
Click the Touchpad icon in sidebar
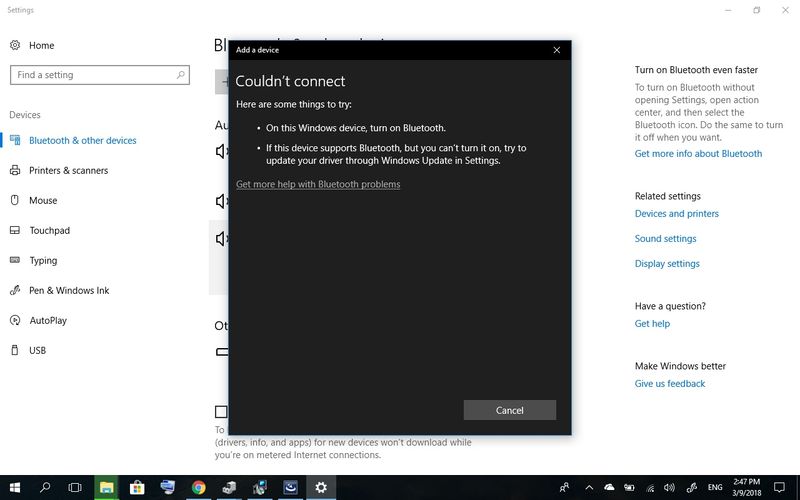(15, 230)
